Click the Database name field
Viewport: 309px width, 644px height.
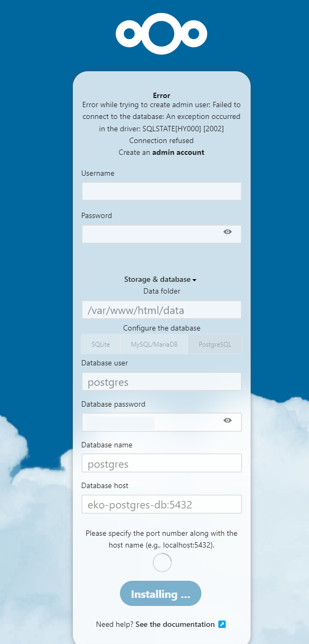coord(161,463)
